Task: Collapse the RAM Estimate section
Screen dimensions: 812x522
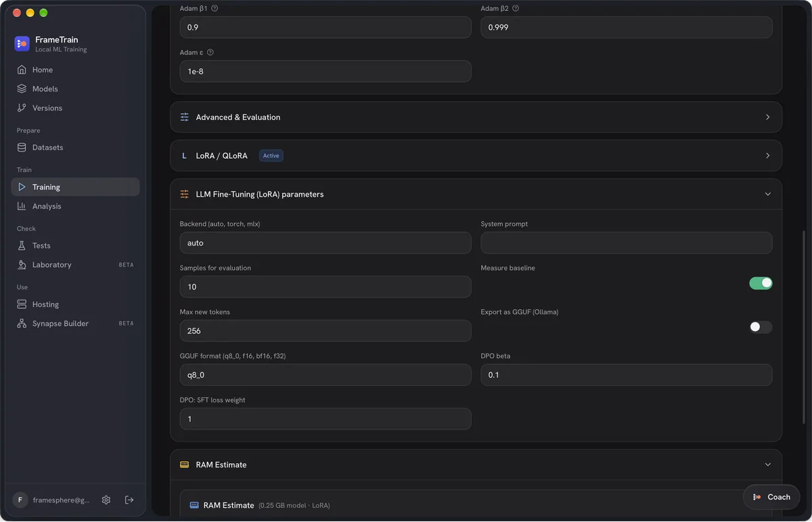Action: (x=476, y=465)
